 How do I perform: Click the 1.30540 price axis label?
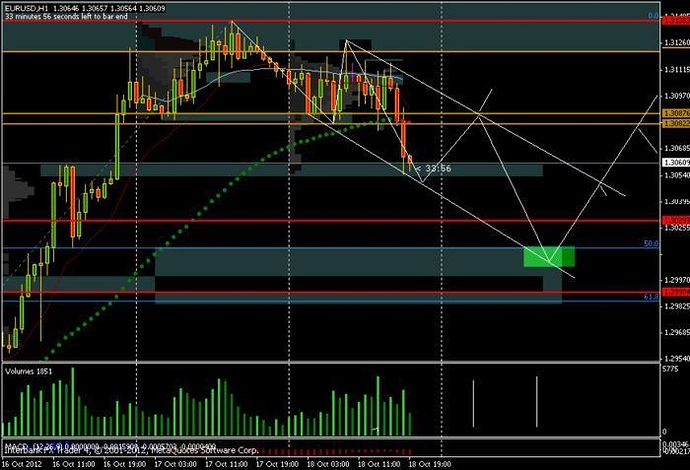pyautogui.click(x=677, y=175)
